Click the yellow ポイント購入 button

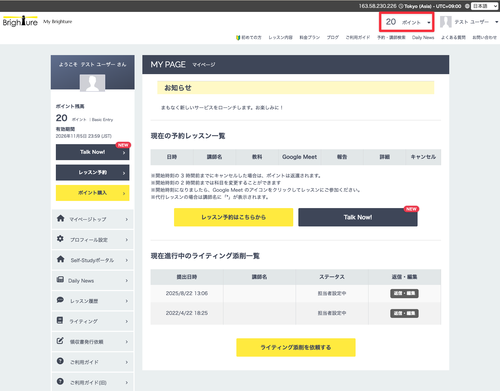pos(93,193)
